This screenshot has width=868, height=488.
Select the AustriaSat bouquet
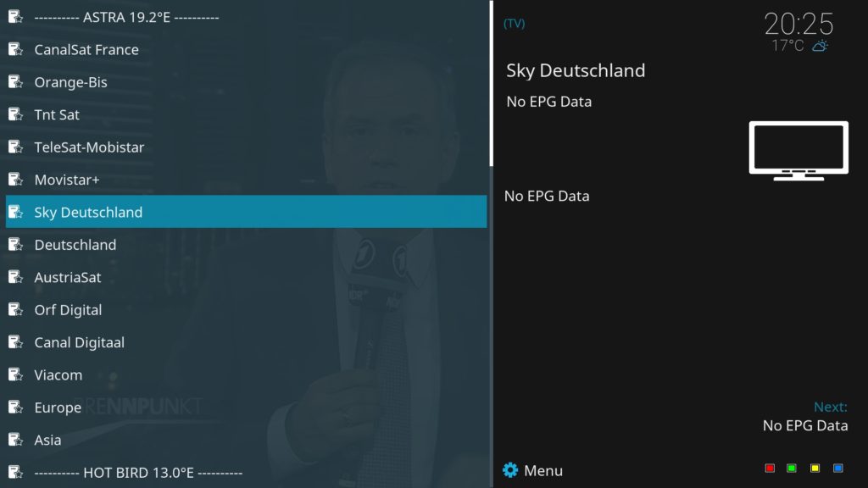pos(247,277)
